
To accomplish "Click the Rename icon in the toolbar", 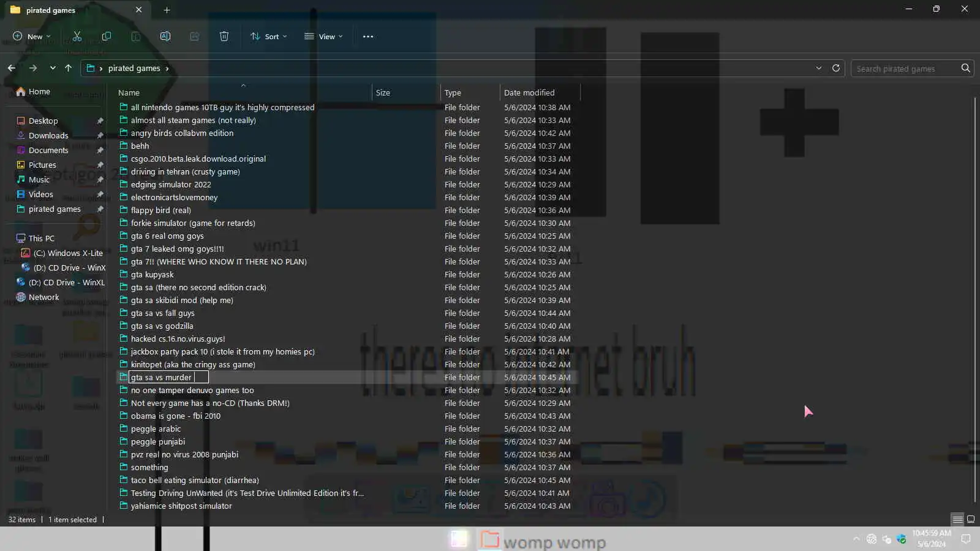I will 165,36.
